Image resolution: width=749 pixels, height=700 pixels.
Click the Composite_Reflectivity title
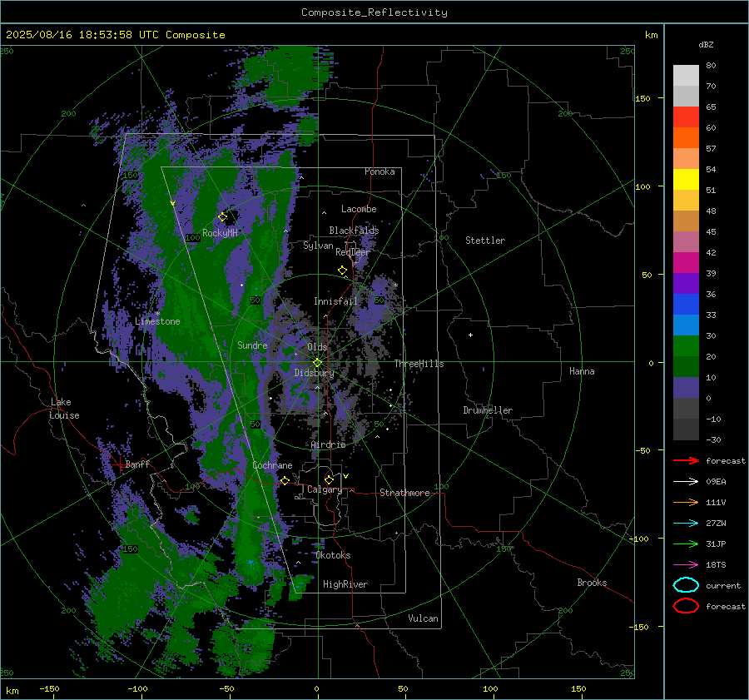pyautogui.click(x=374, y=12)
